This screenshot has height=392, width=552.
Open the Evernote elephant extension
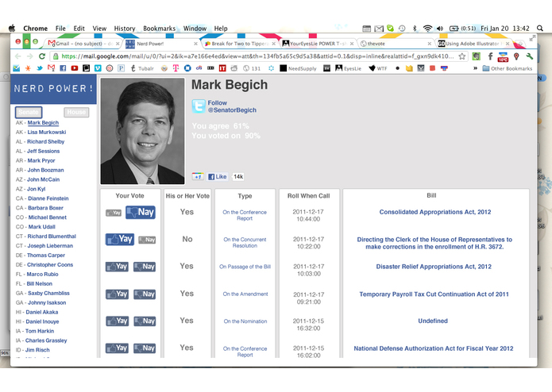pyautogui.click(x=476, y=56)
